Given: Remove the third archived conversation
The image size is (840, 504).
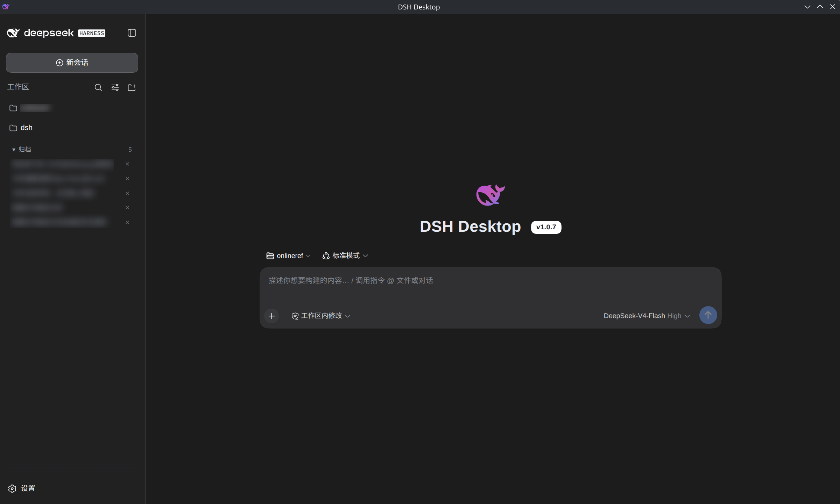Looking at the screenshot, I should [127, 193].
